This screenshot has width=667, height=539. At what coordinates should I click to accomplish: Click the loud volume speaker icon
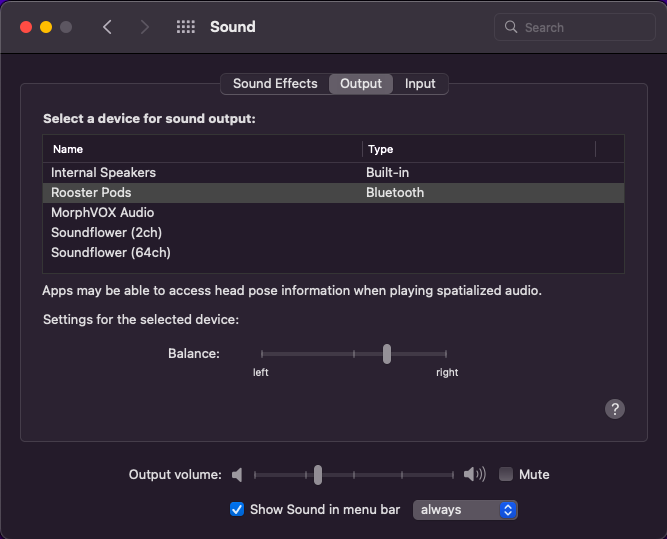click(474, 475)
